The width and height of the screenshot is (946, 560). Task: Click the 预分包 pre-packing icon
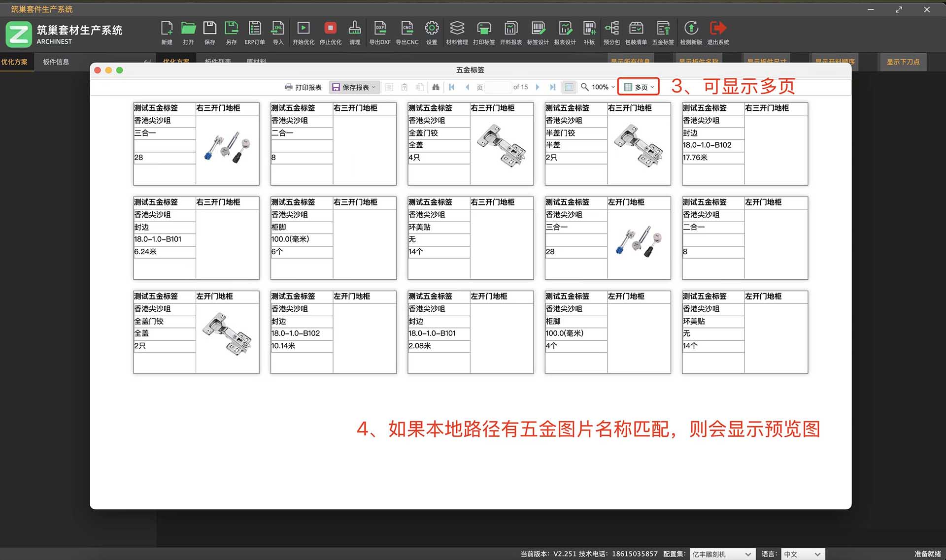[611, 33]
